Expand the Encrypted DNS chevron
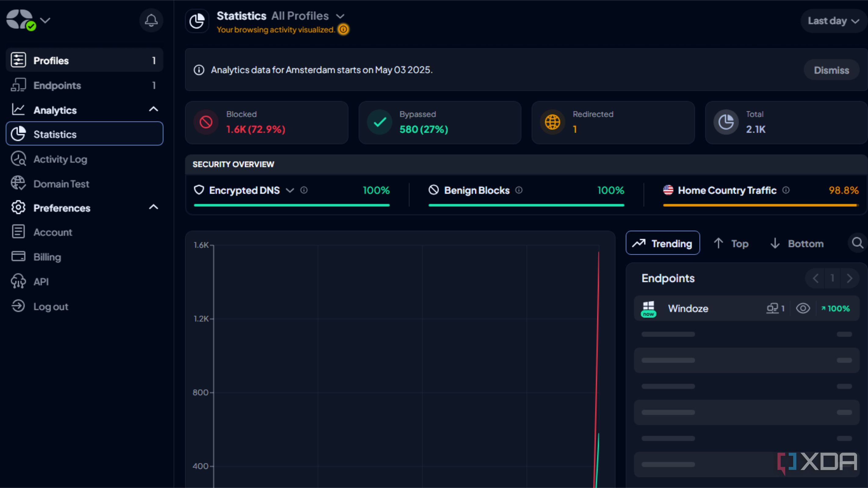This screenshot has width=868, height=488. point(290,191)
